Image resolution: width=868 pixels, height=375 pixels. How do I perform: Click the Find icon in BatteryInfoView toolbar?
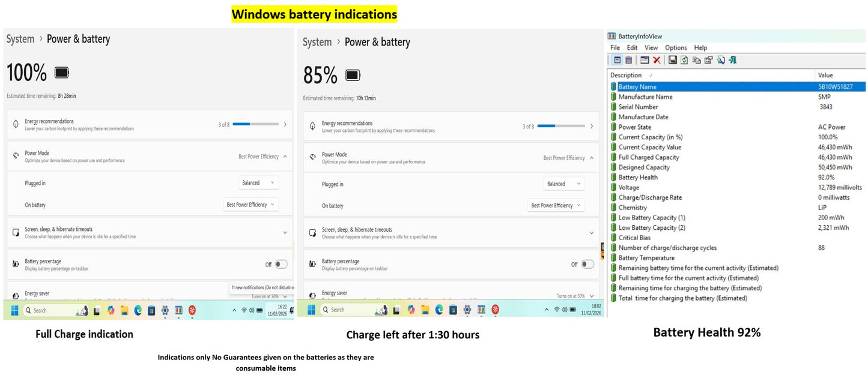click(721, 60)
